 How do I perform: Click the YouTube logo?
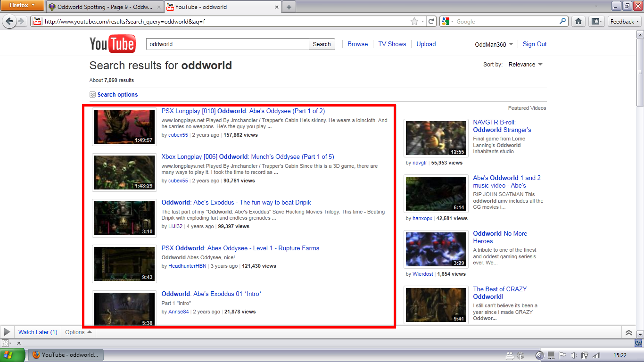(112, 44)
